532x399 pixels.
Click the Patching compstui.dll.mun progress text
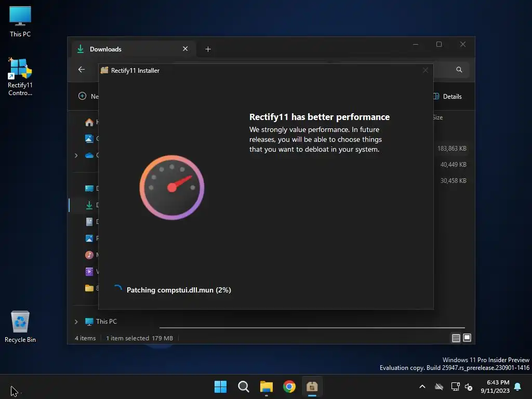point(179,290)
